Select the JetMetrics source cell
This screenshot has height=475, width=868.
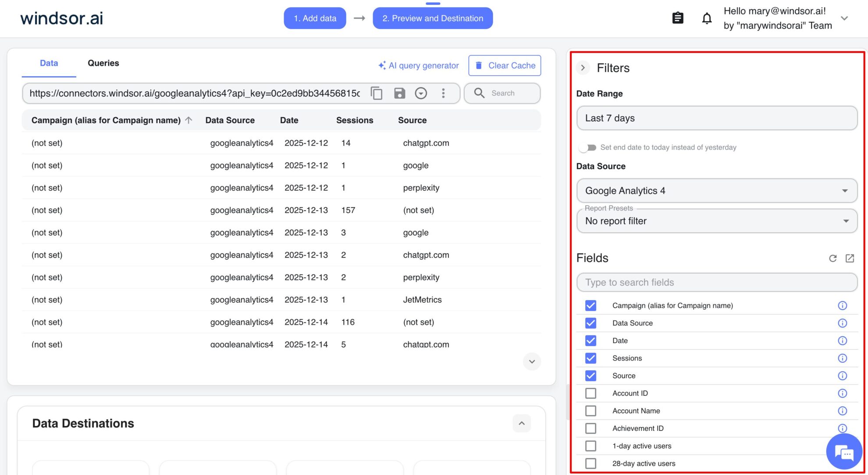point(422,300)
